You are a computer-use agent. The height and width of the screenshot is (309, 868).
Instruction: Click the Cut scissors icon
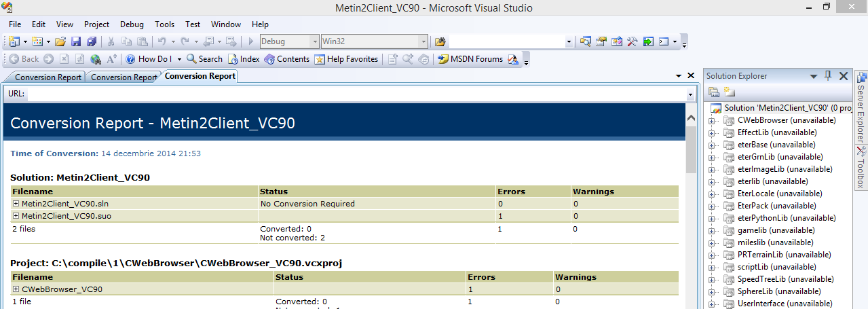(111, 41)
